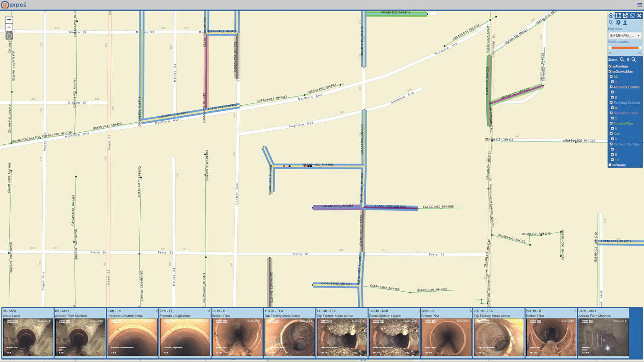Viewport: 644px width, 362px height.
Task: Uncheck the ssGravityMain layer checkbox
Action: pos(610,72)
